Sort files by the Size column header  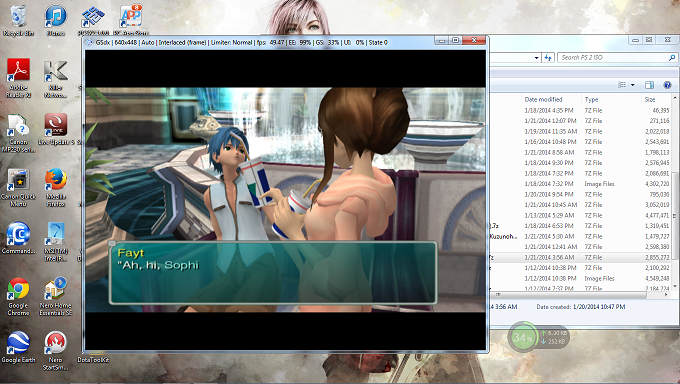650,99
